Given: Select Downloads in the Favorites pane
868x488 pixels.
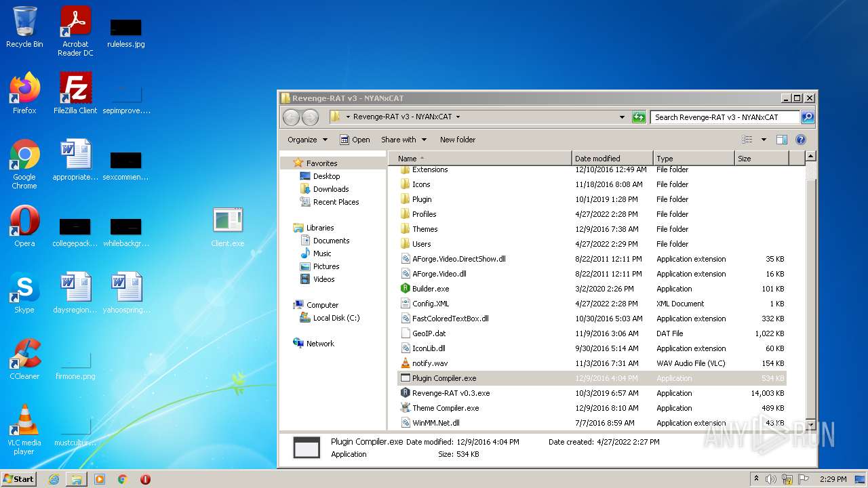Looking at the screenshot, I should coord(330,189).
